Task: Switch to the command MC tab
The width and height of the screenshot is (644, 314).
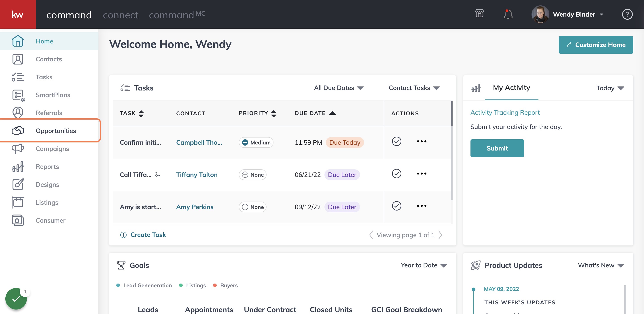Action: 177,15
